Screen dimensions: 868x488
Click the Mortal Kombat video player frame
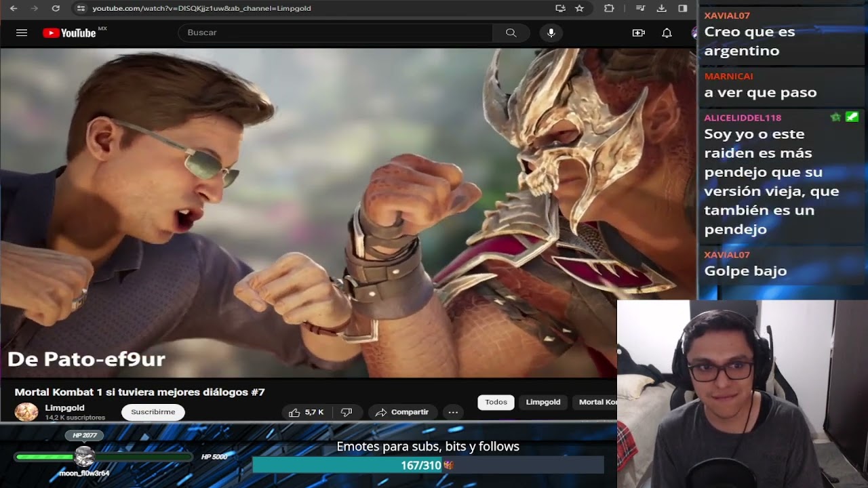[x=349, y=212]
